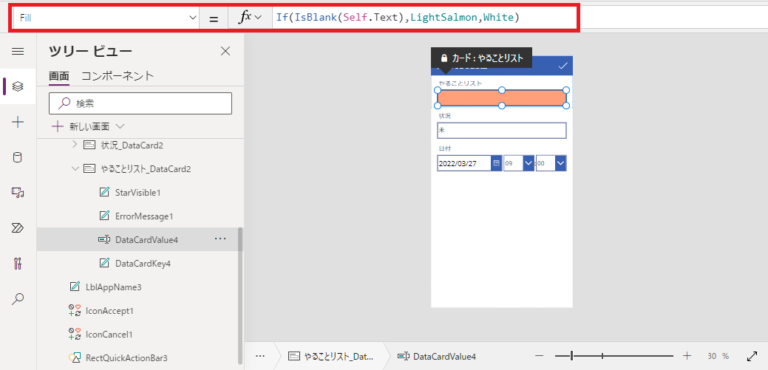Image resolution: width=768 pixels, height=370 pixels.
Task: Click the Insert plus icon in sidebar
Action: tap(18, 122)
